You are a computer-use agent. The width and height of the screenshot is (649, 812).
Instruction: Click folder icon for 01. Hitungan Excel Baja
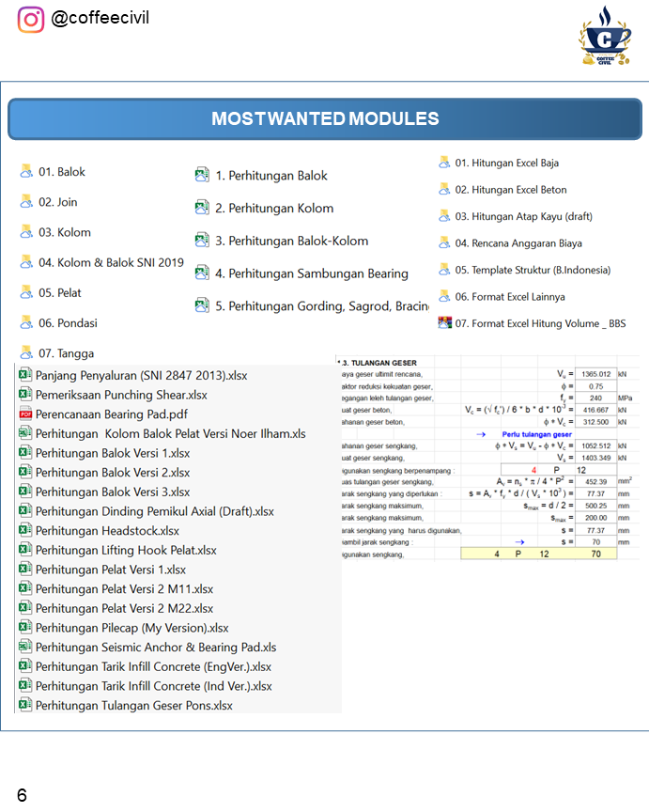coord(444,163)
